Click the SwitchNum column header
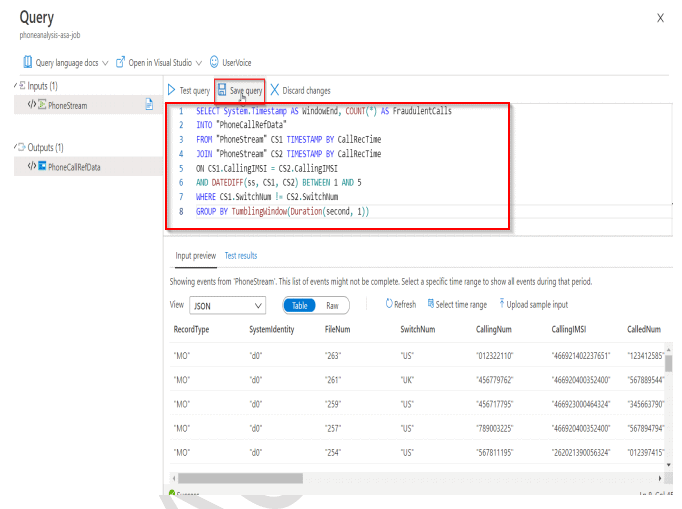682x509 pixels. coord(418,329)
